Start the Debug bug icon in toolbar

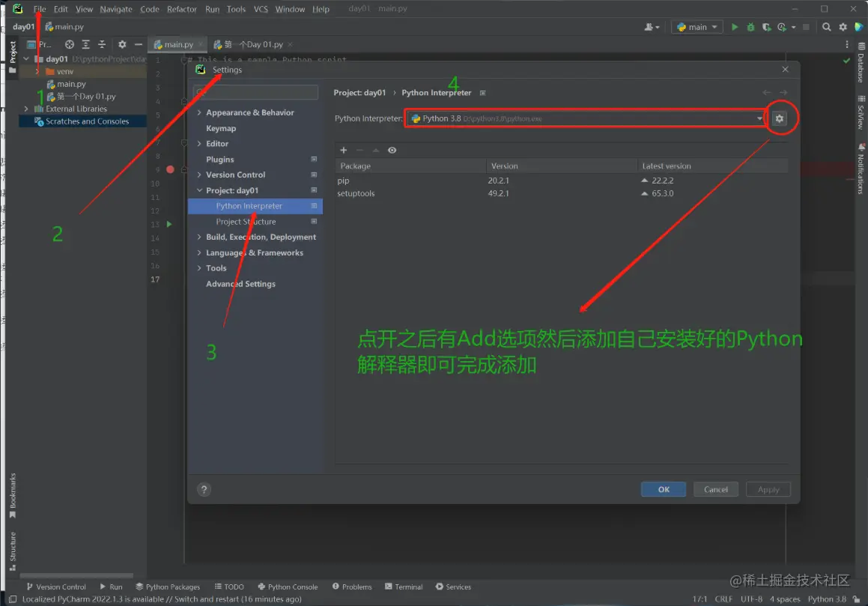click(x=750, y=26)
